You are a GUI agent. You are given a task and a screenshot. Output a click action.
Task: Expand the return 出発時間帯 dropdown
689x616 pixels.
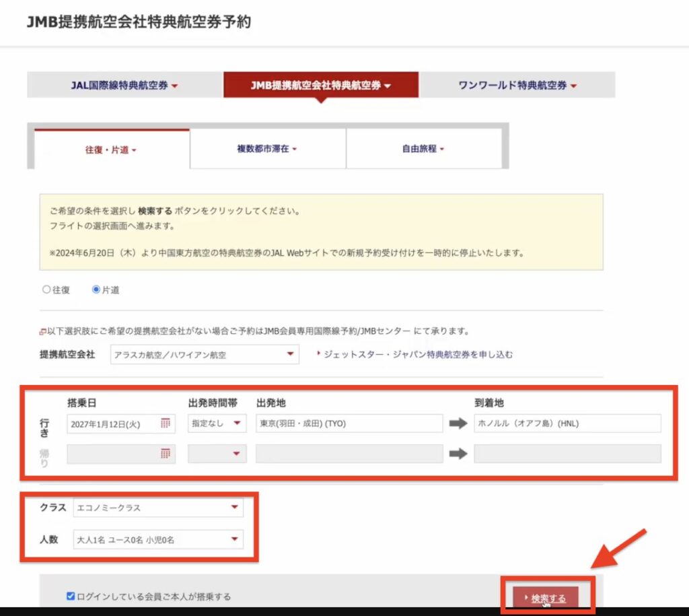217,454
